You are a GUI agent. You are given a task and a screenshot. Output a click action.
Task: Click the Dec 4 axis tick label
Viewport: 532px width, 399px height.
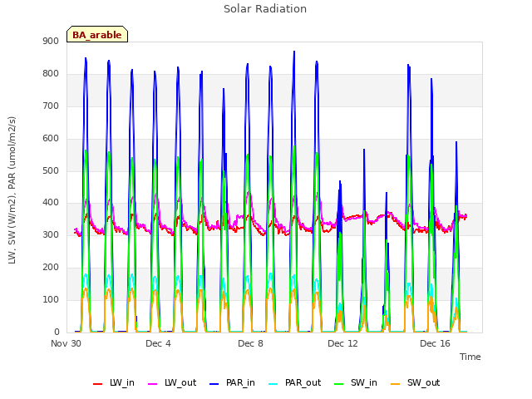[x=158, y=343]
